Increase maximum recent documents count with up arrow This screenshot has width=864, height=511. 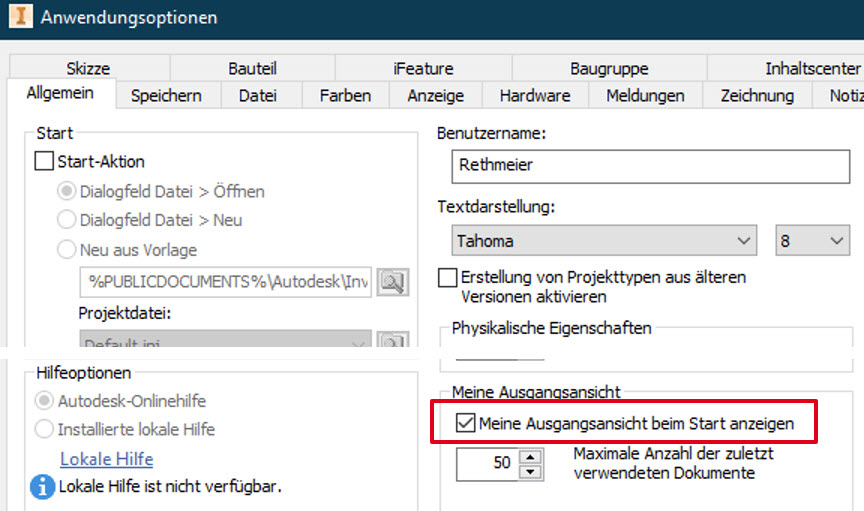pos(530,457)
